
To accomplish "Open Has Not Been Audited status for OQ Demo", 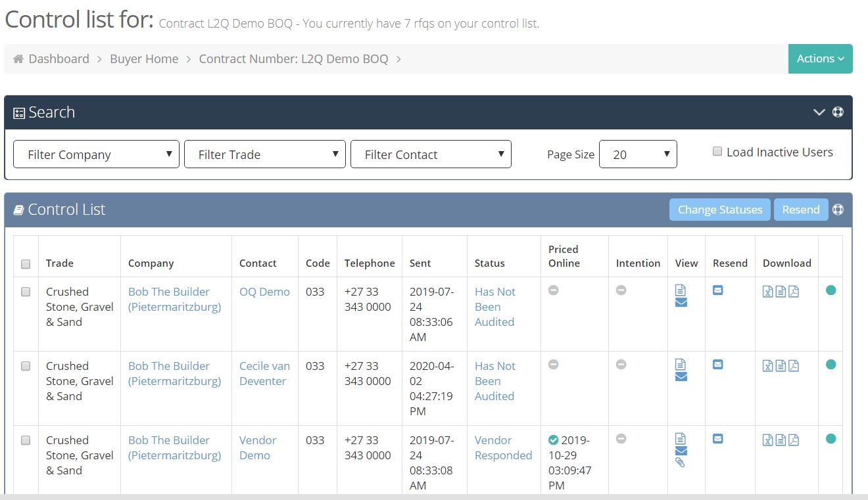I will (495, 307).
